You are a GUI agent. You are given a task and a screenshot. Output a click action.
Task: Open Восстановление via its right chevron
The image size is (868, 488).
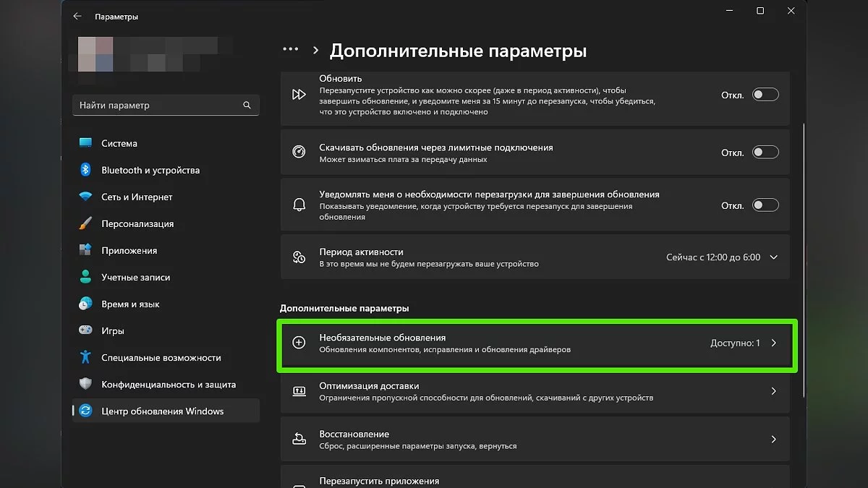[x=773, y=439]
